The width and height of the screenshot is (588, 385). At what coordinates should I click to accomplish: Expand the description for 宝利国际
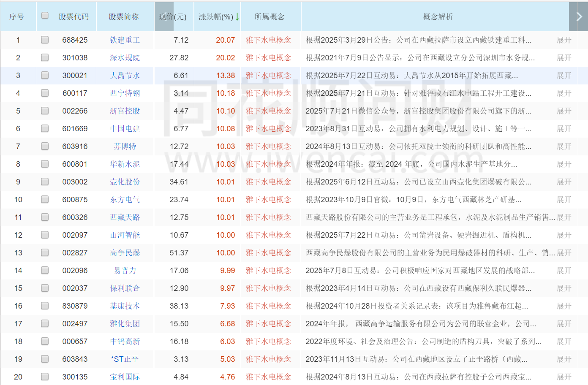564,377
